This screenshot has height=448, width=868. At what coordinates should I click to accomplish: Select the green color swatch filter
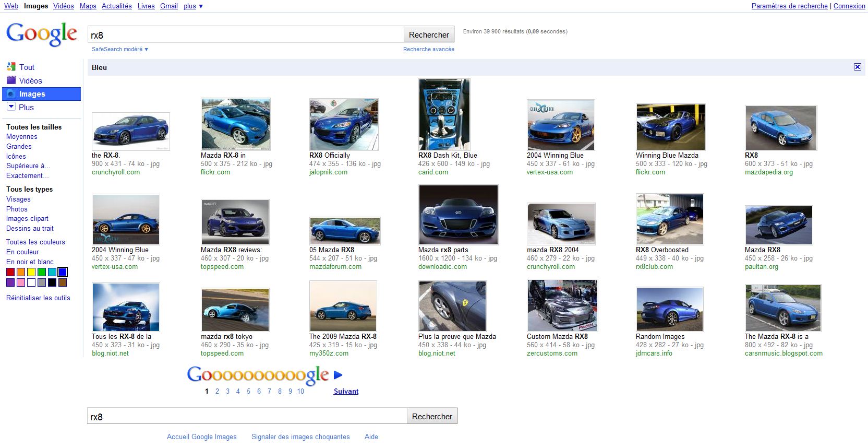pyautogui.click(x=42, y=272)
